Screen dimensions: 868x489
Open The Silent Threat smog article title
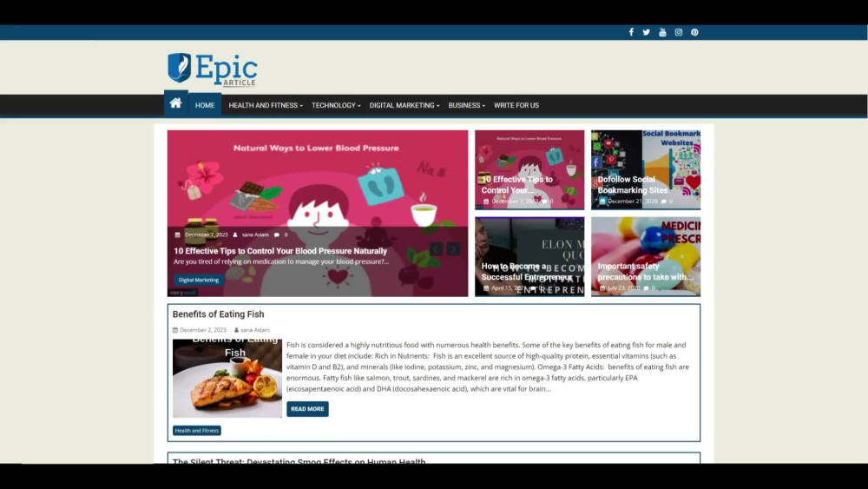299,460
